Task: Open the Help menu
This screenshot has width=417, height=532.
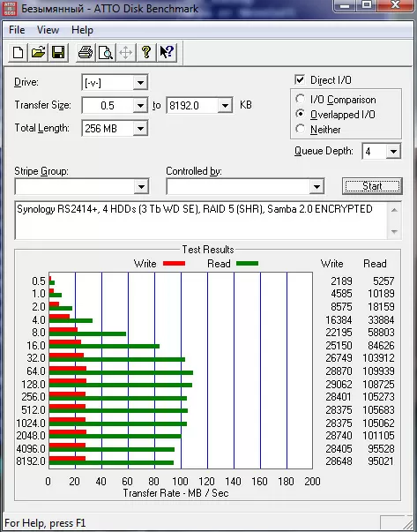Action: [x=82, y=30]
